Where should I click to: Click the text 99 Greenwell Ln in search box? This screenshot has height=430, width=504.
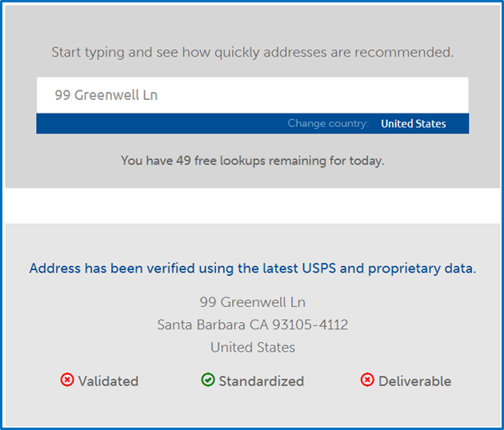pos(106,95)
